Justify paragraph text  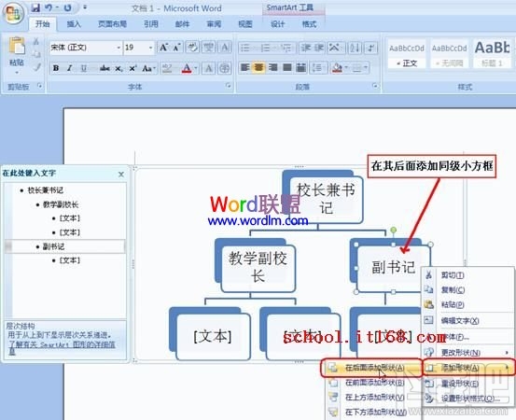(287, 68)
